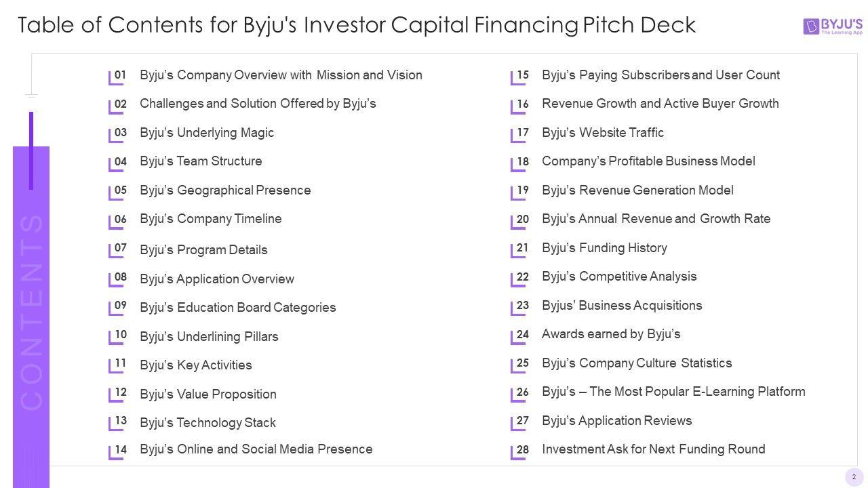Open Byju's Technology Stack item
Screen dimensions: 868x488
tap(208, 423)
